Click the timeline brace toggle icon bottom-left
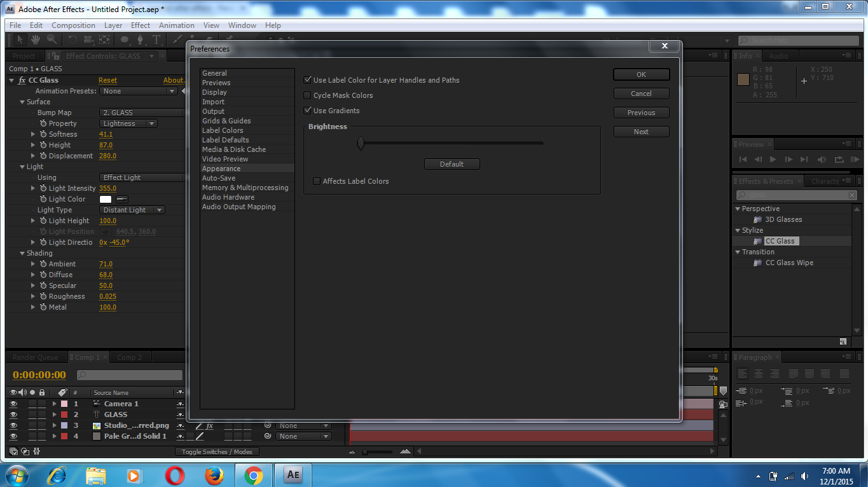The image size is (868, 487). (37, 451)
